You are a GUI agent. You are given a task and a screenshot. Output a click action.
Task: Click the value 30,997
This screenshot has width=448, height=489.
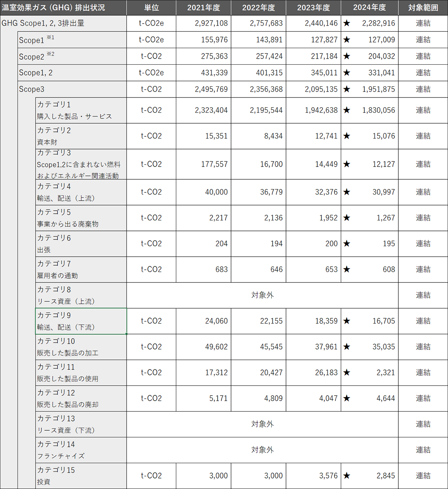click(x=384, y=192)
